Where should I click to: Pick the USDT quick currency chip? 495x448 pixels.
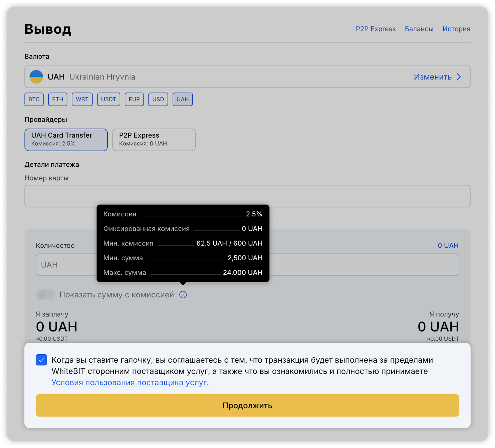click(x=109, y=99)
